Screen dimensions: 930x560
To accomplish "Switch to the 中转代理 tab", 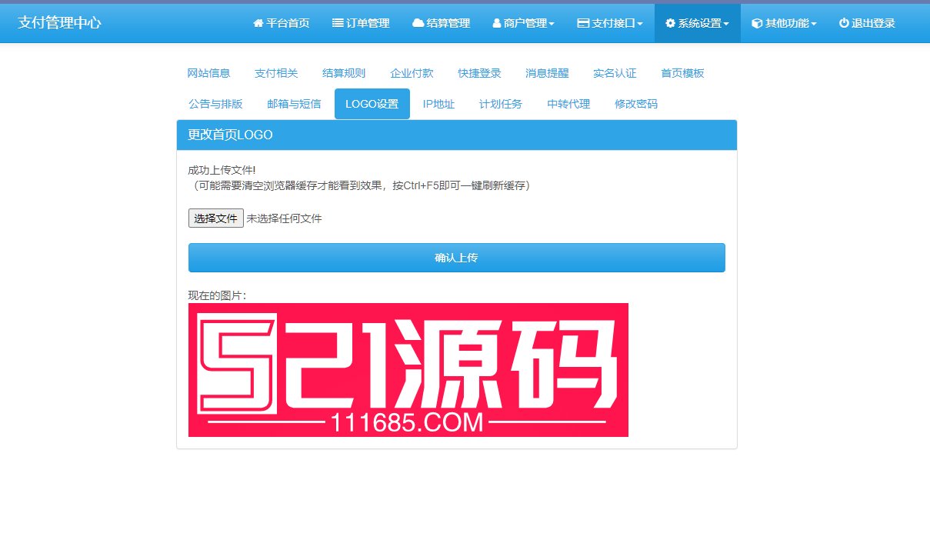I will click(x=568, y=104).
